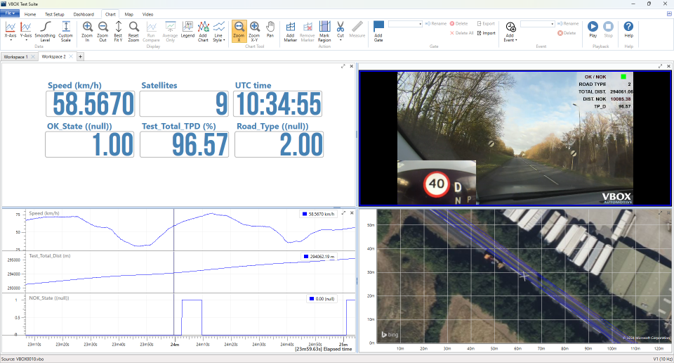Image resolution: width=674 pixels, height=363 pixels.
Task: Close the Workspace 2 tab
Action: pos(71,56)
